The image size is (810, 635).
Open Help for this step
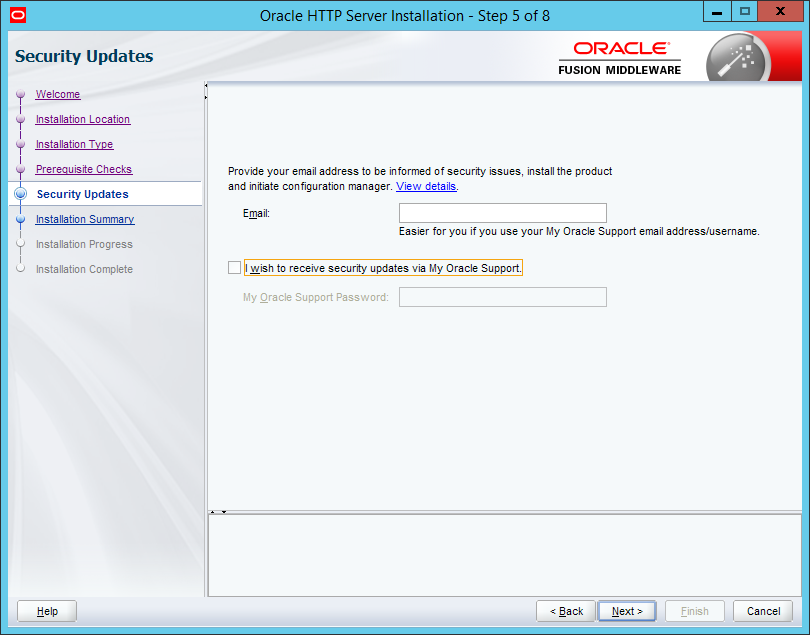pos(47,611)
